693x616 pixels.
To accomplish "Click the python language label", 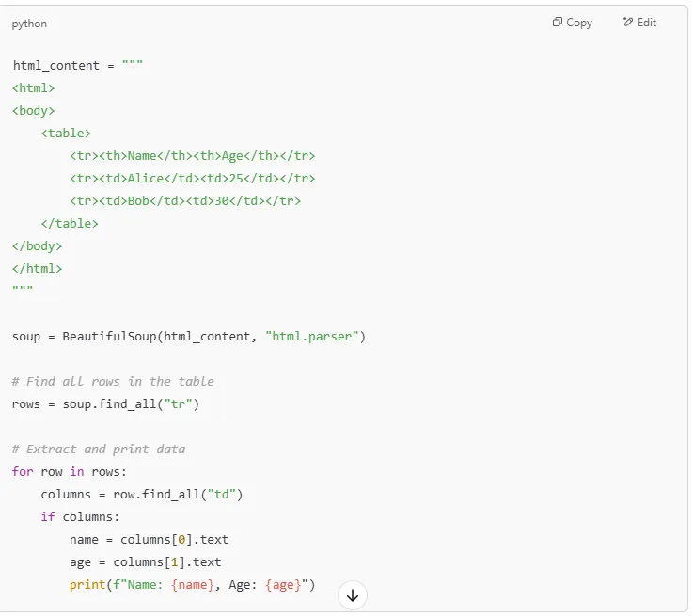I will 29,24.
